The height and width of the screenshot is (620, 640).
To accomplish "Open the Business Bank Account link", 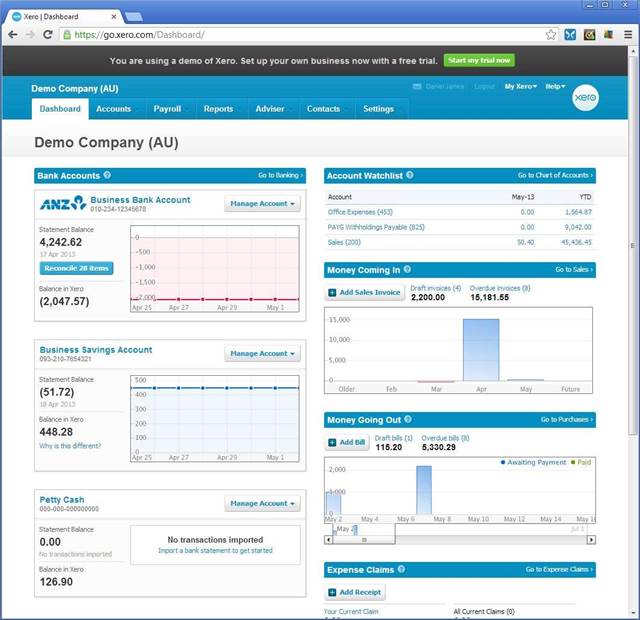I will pyautogui.click(x=140, y=200).
